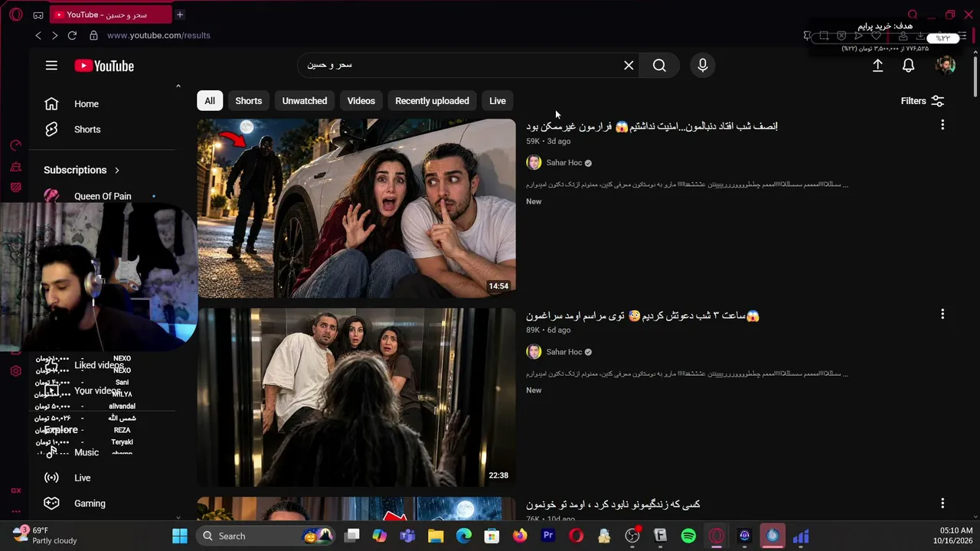Open Spotify from the taskbar
This screenshot has height=551, width=980.
tap(688, 536)
